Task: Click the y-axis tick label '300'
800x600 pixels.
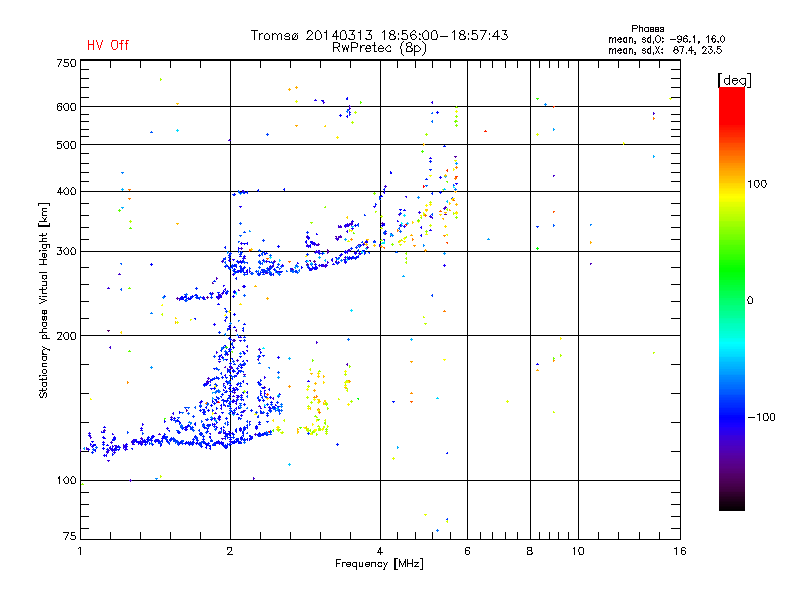Action: pyautogui.click(x=66, y=252)
